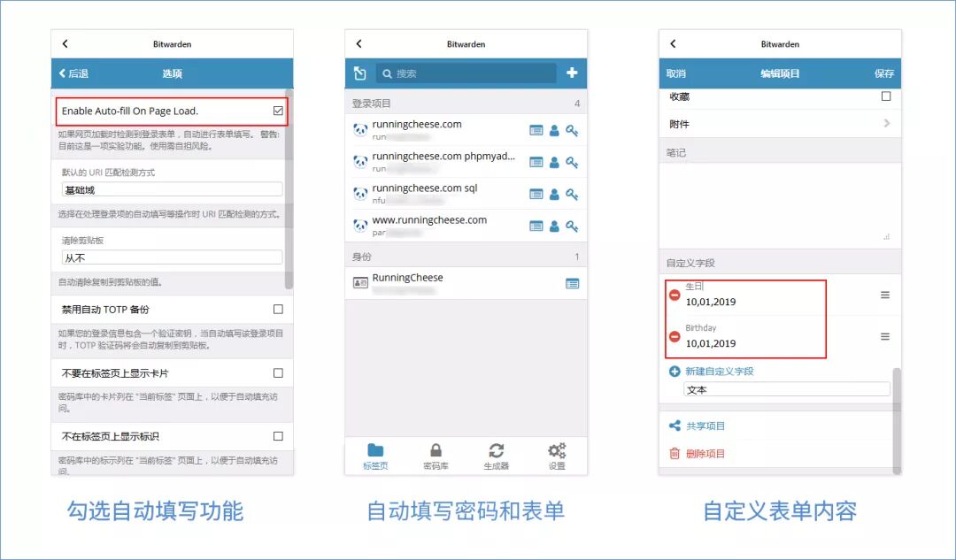Click 共享项目 share link
The image size is (956, 560).
(705, 426)
